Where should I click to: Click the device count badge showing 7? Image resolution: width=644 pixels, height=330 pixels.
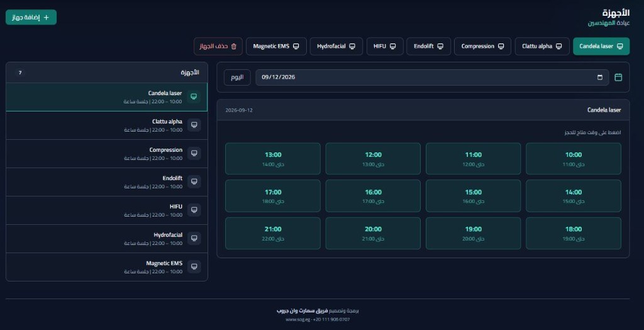pos(19,73)
